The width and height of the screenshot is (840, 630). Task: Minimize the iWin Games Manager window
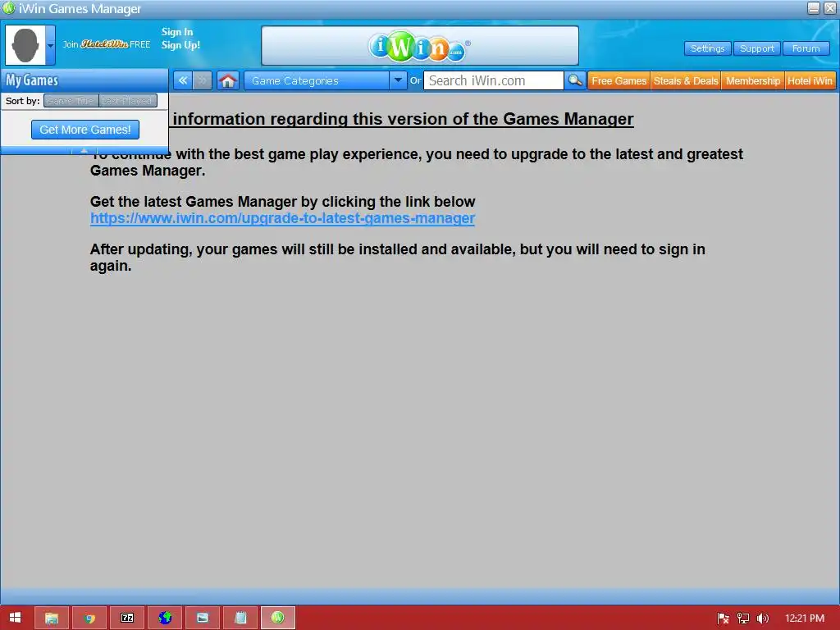[x=814, y=8]
